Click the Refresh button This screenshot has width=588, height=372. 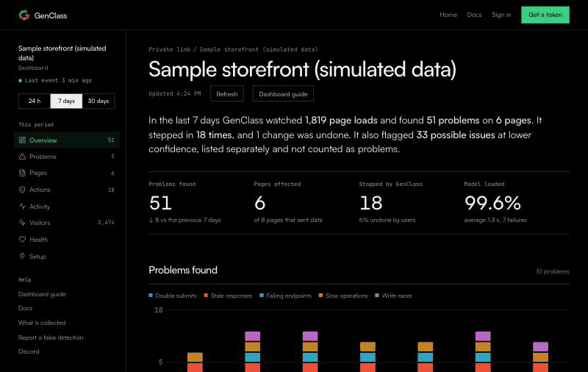(227, 94)
